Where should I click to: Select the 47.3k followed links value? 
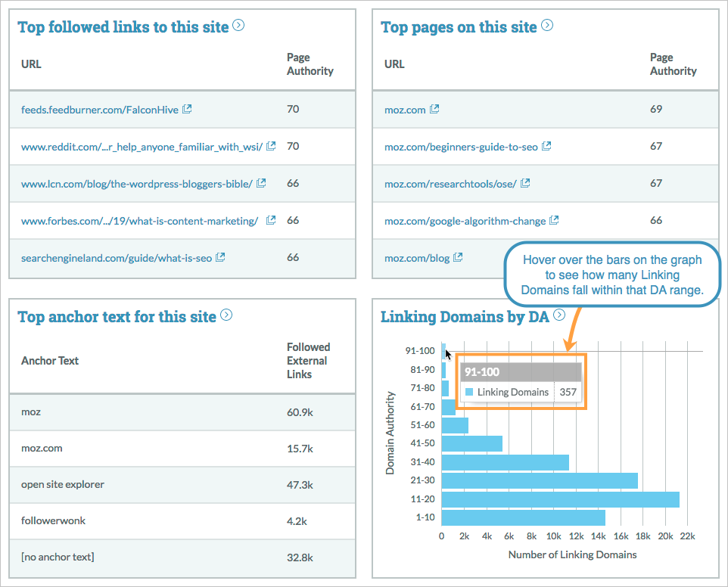[x=300, y=485]
